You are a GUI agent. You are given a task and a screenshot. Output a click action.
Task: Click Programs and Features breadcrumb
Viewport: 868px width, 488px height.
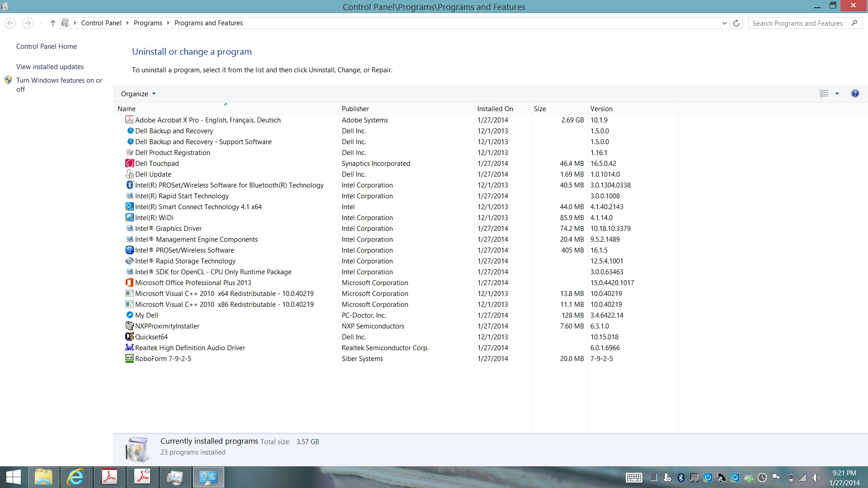click(x=208, y=23)
